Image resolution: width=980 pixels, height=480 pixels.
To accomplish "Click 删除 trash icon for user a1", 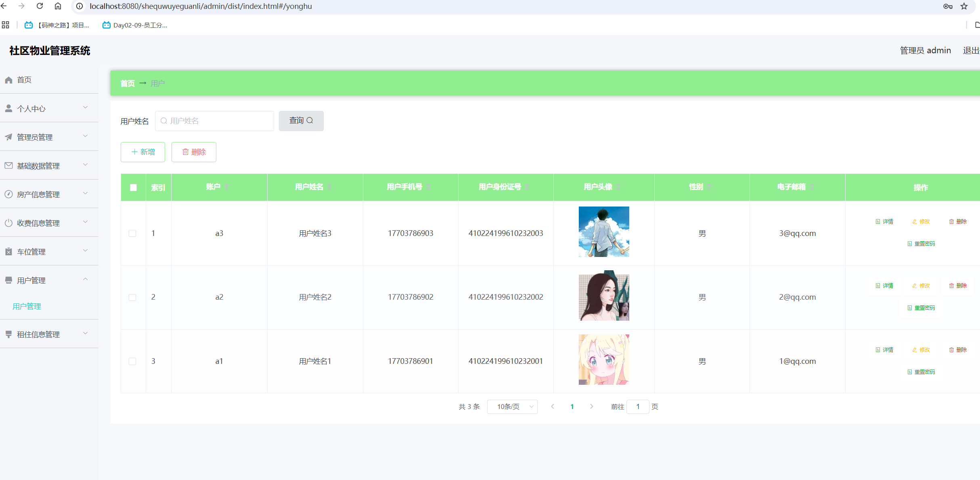I will (951, 350).
